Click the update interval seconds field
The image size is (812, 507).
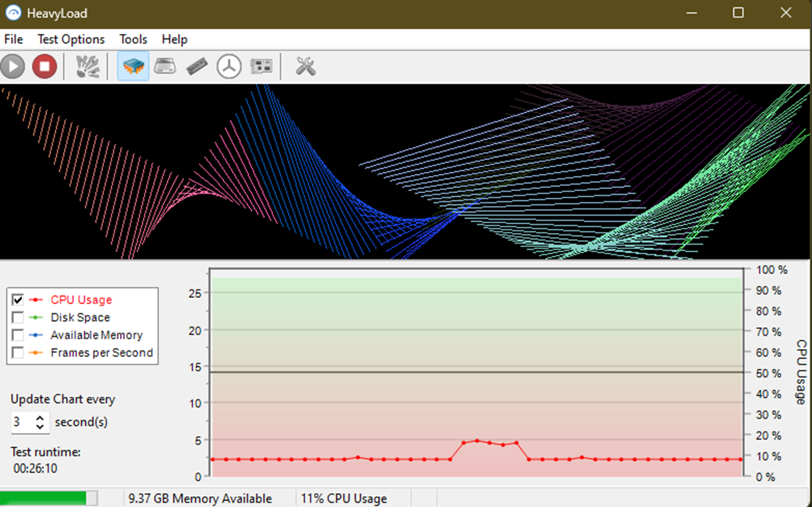[x=22, y=422]
